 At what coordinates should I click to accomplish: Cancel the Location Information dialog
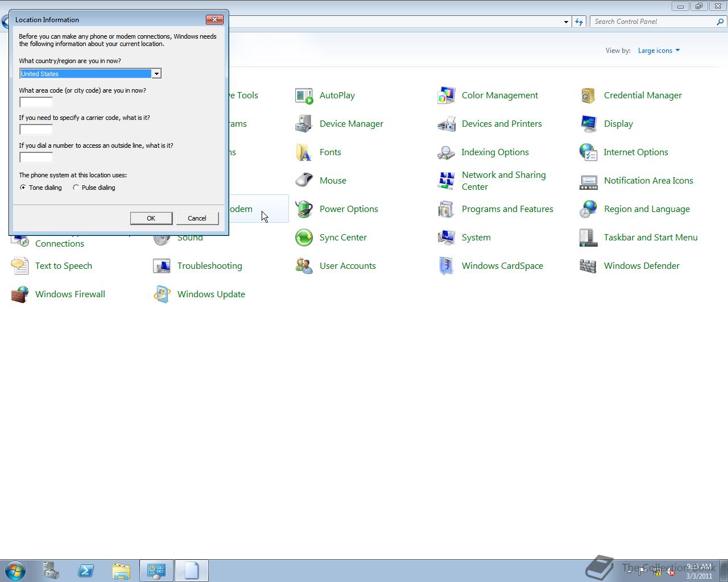pos(197,218)
